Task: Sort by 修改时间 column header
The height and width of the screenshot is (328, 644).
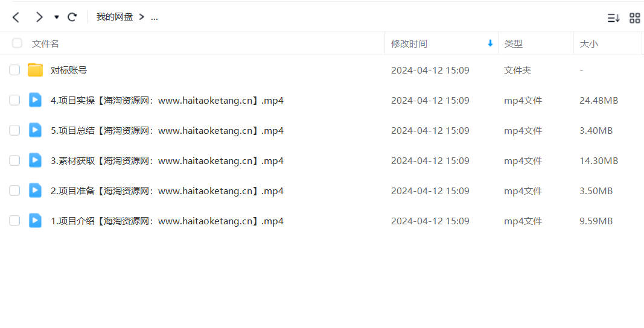Action: (x=409, y=43)
